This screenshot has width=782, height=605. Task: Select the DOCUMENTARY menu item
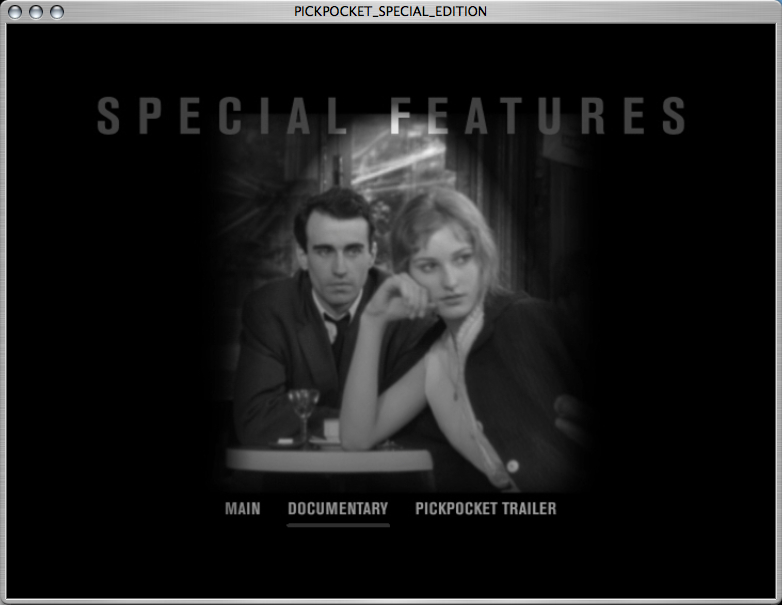(338, 508)
